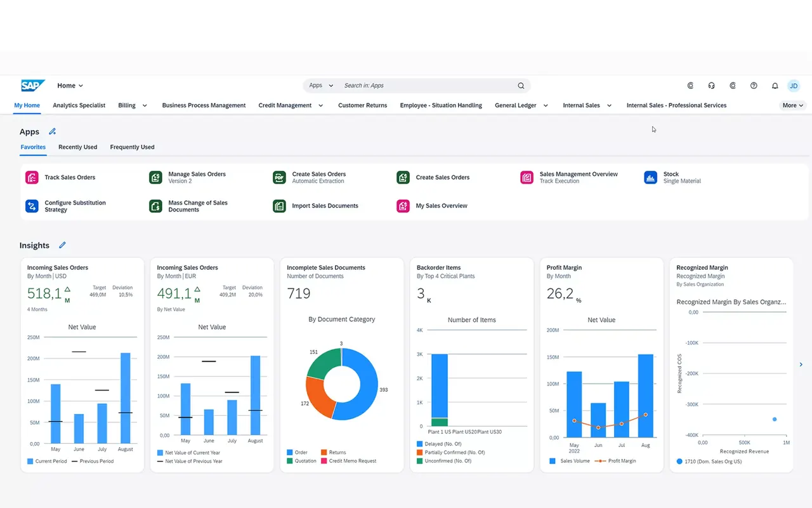
Task: Click the edit pencil next to Apps
Action: click(53, 131)
